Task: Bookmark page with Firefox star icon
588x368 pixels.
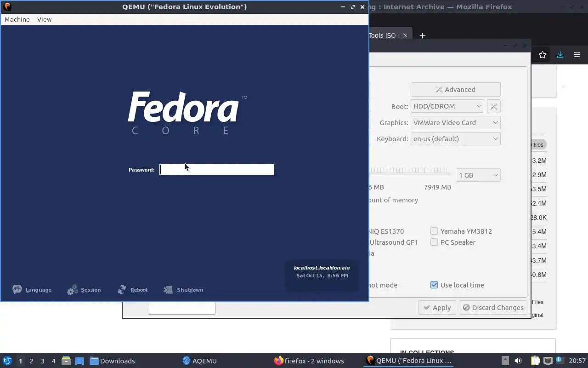Action: pos(543,55)
